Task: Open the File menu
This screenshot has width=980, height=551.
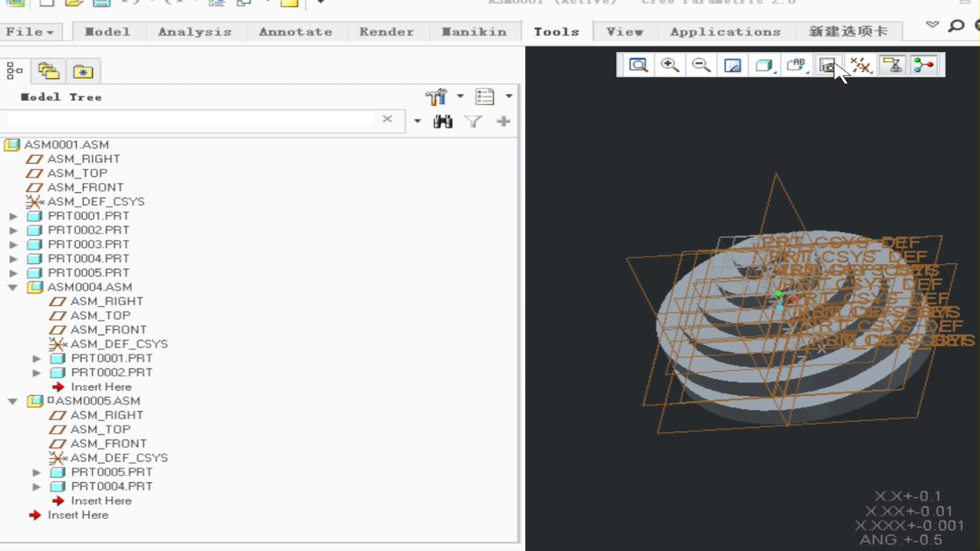Action: pos(30,31)
